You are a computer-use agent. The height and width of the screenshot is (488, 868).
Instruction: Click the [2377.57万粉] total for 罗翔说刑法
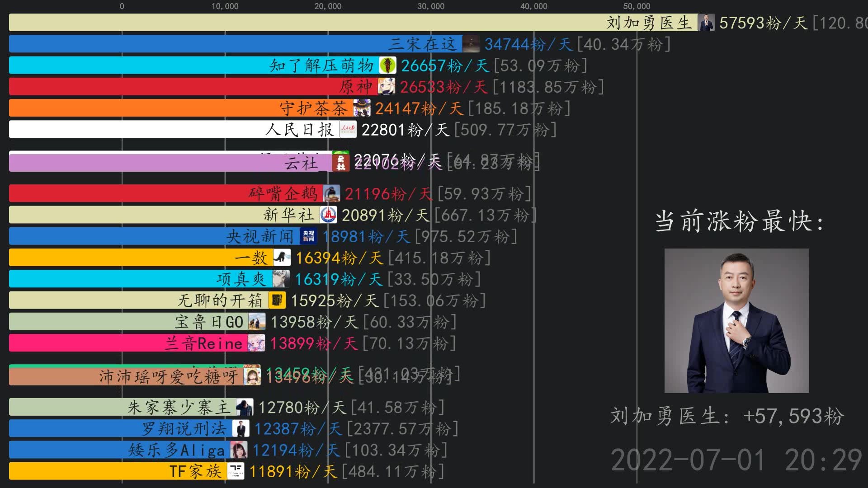(403, 428)
